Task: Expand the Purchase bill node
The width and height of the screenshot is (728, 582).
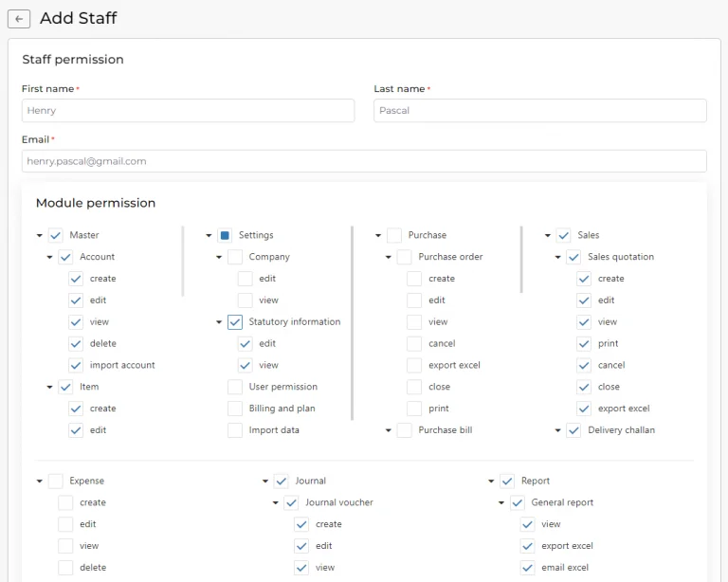Action: [389, 430]
